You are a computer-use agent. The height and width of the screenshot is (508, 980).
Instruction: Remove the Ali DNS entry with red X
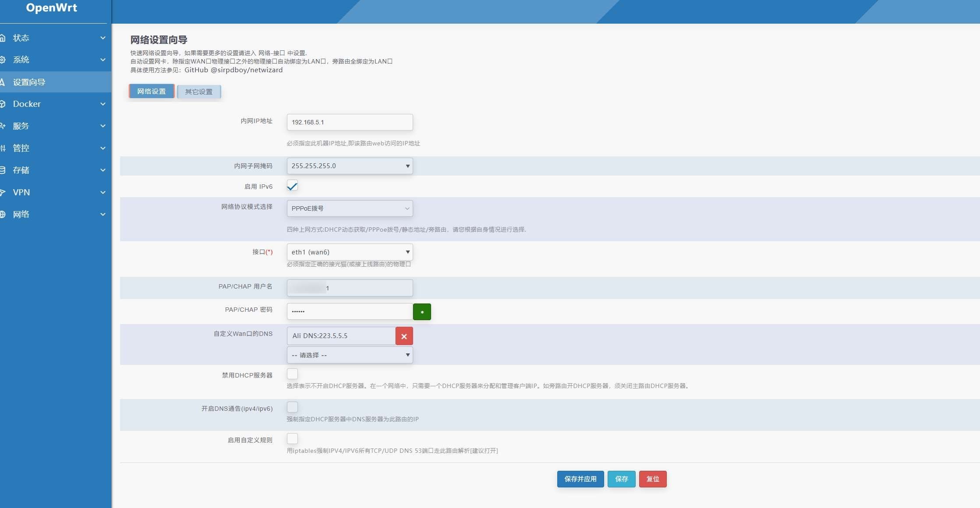[x=404, y=336]
